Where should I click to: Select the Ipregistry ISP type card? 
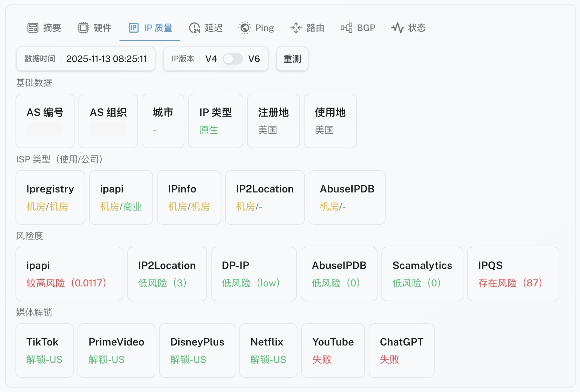50,197
